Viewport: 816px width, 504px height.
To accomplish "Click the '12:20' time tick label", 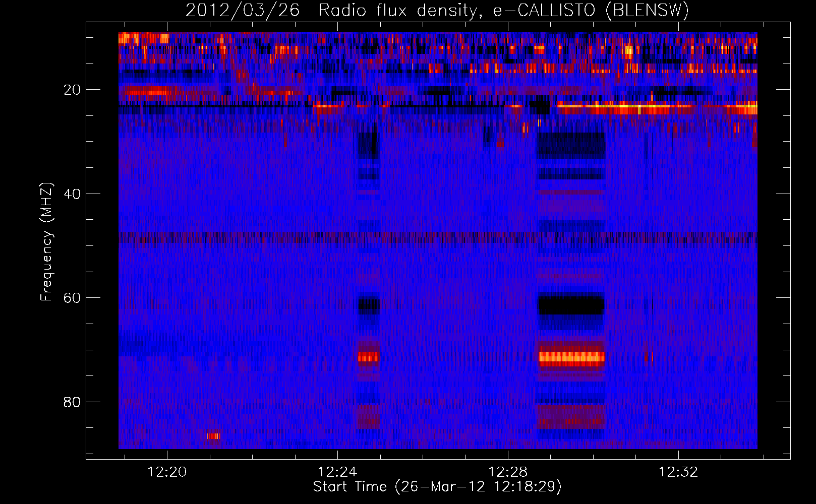I will pos(166,472).
